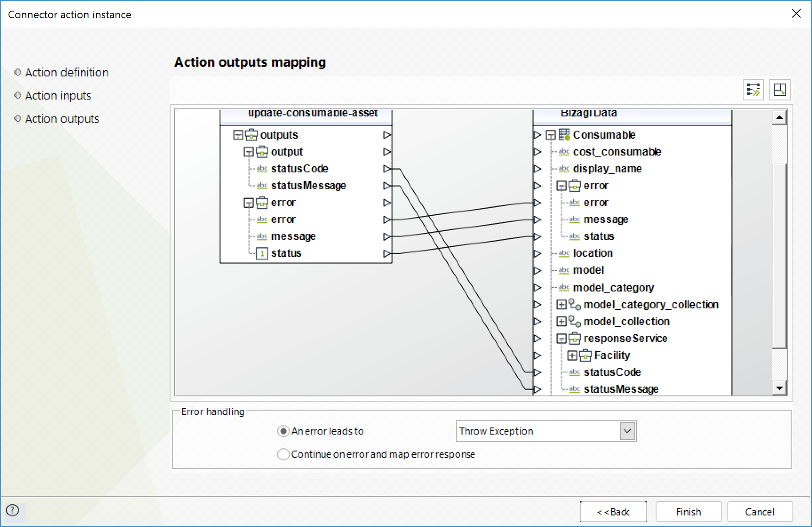Expand the Facility node
Image resolution: width=812 pixels, height=527 pixels.
tap(572, 355)
